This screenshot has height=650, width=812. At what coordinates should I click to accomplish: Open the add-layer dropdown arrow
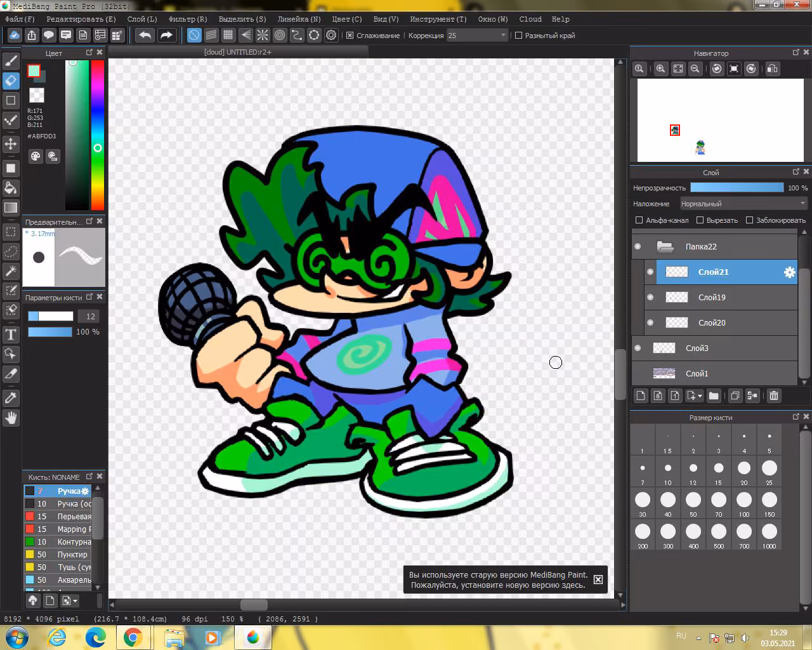coord(700,396)
